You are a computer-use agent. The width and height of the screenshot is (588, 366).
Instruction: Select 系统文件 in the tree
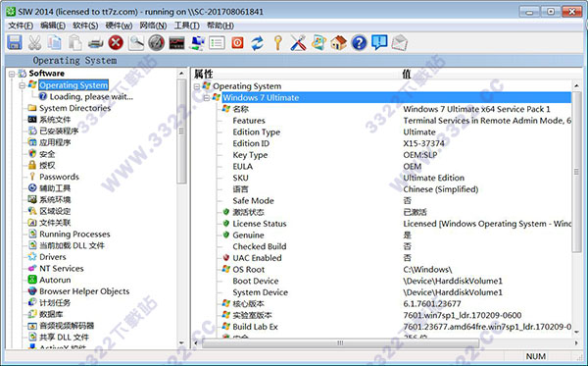pos(55,120)
